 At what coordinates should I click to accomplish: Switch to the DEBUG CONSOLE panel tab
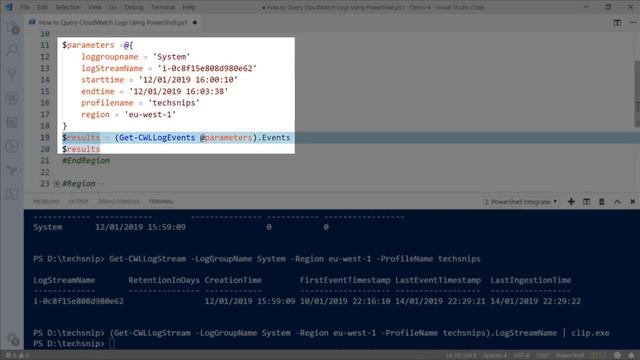119,202
